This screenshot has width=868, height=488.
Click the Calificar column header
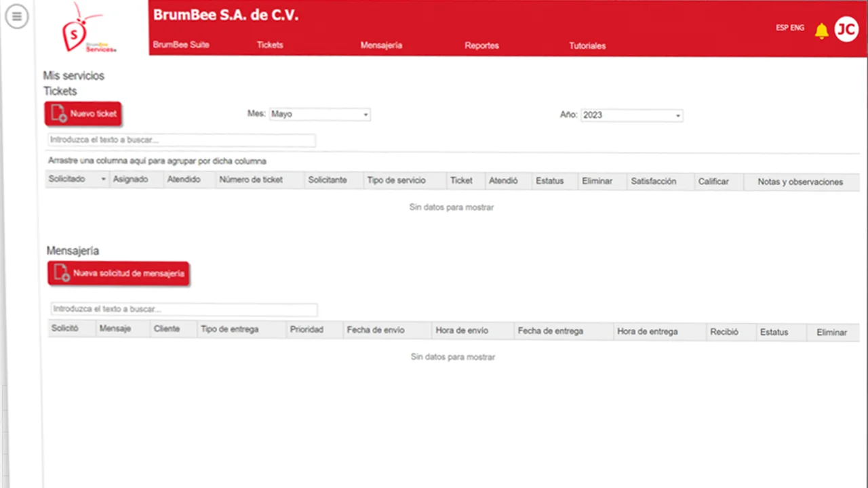click(x=719, y=182)
